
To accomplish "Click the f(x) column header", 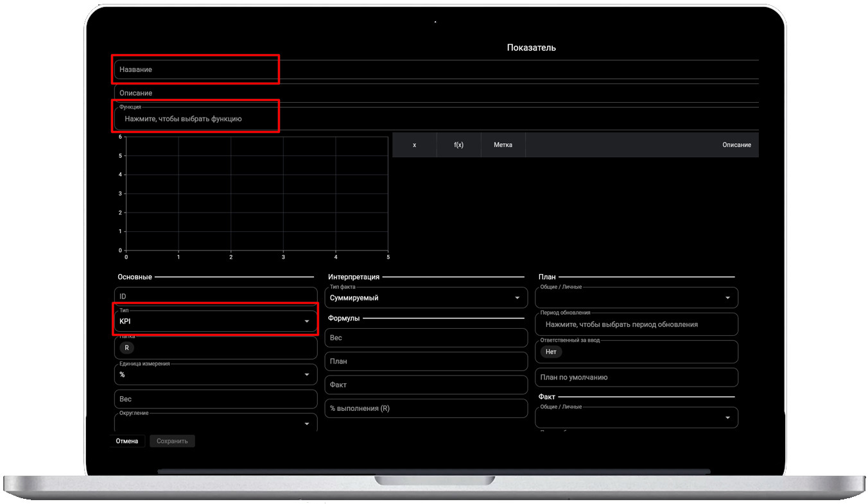I will [458, 145].
